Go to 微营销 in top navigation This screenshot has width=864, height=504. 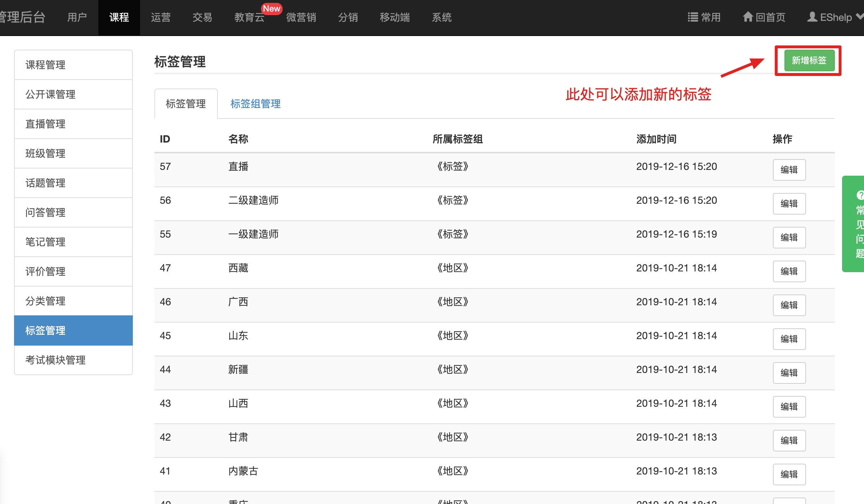coord(301,17)
